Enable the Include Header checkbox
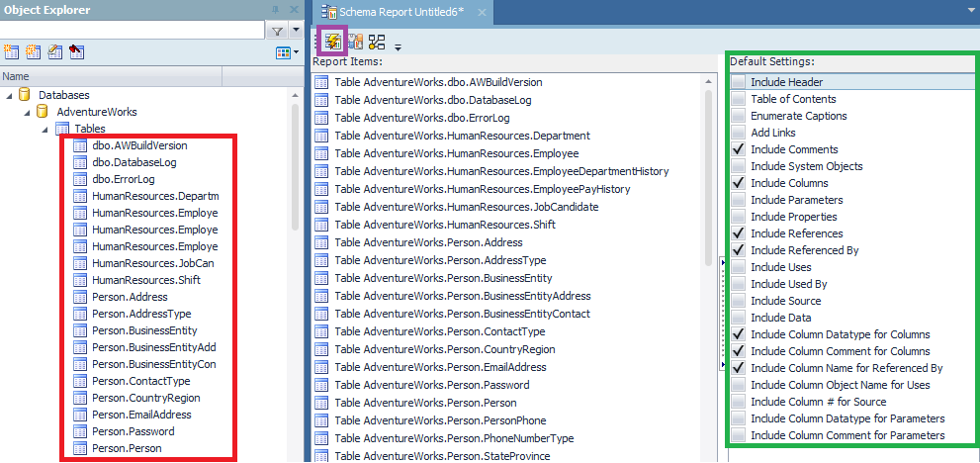The image size is (980, 463). (738, 82)
